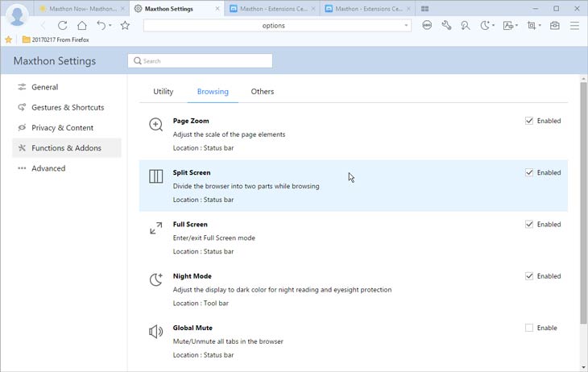Uncheck Enabled for Page Zoom
This screenshot has height=372, width=588.
coord(528,121)
